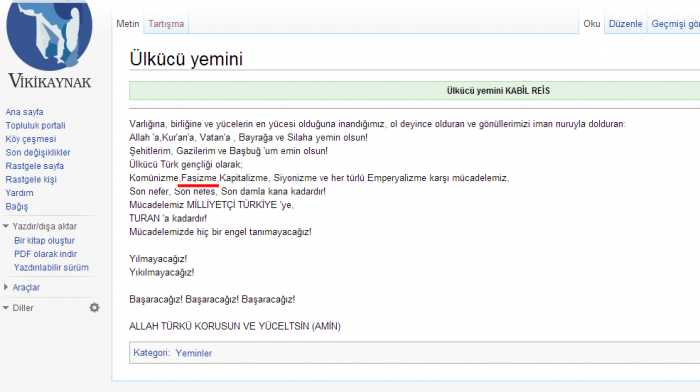Select the Oku tab

pyautogui.click(x=592, y=24)
